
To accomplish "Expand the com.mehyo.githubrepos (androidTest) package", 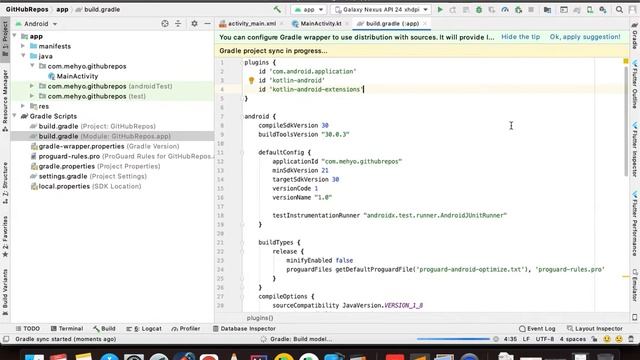I will [x=32, y=86].
